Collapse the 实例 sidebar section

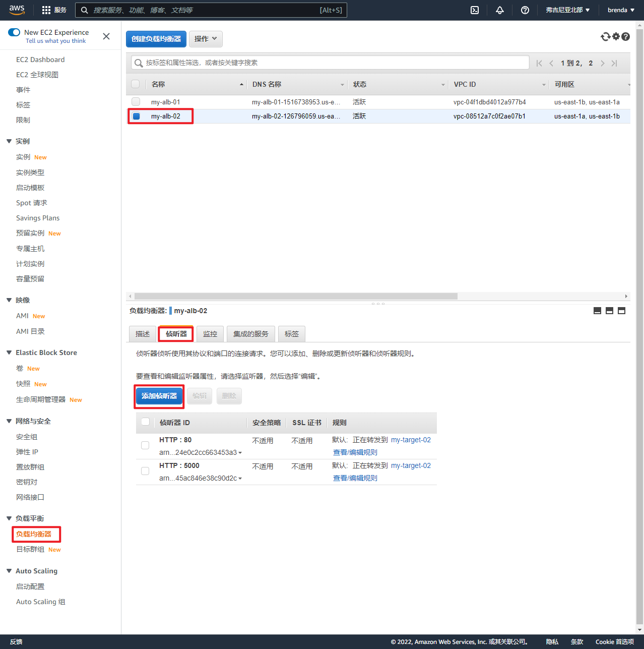[9, 141]
